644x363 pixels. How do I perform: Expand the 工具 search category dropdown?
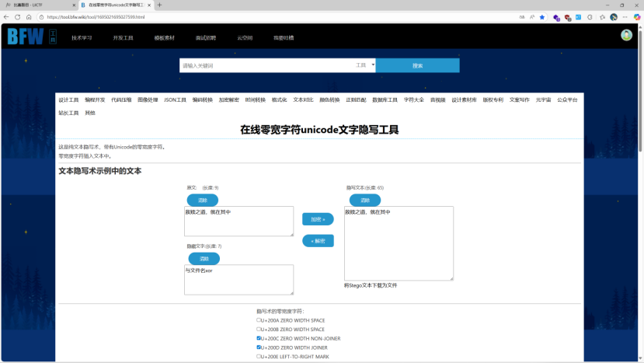[x=365, y=65]
